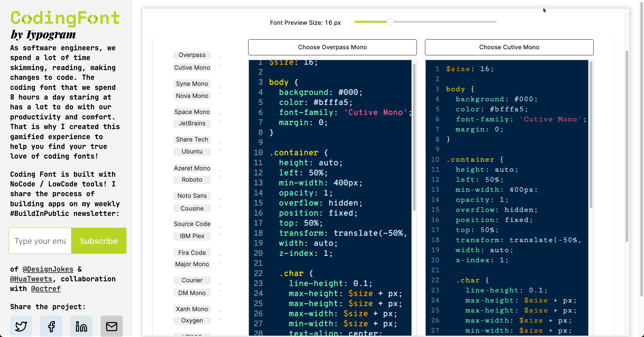Share the project via email icon
The height and width of the screenshot is (337, 644).
[112, 326]
